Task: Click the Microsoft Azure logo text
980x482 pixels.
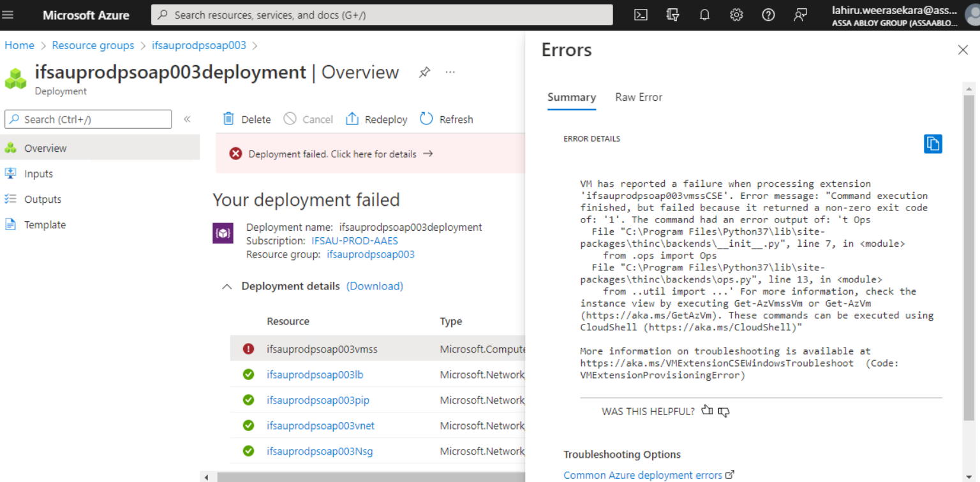Action: pos(86,15)
